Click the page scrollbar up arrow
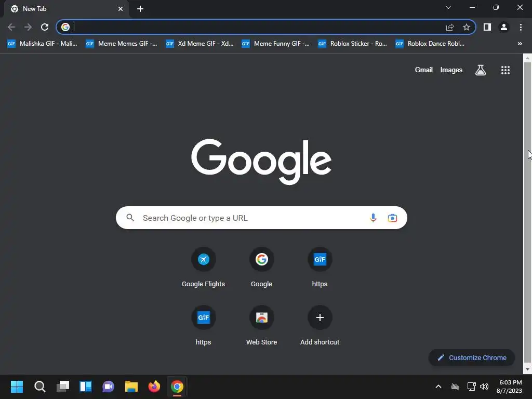 click(527, 58)
